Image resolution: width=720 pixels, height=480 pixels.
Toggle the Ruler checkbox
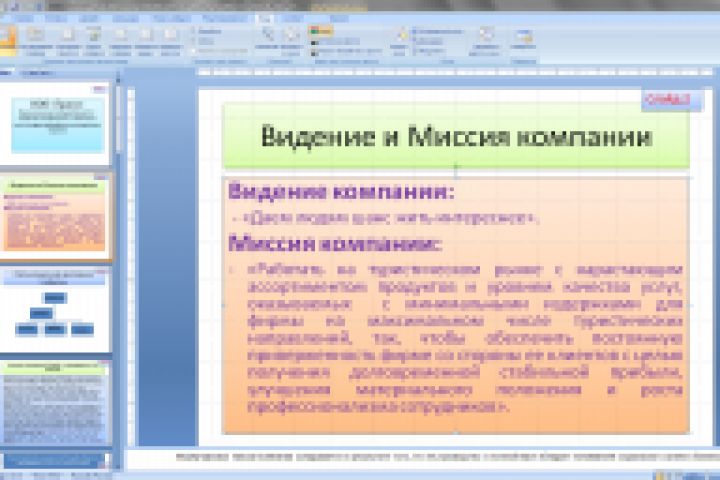point(206,31)
